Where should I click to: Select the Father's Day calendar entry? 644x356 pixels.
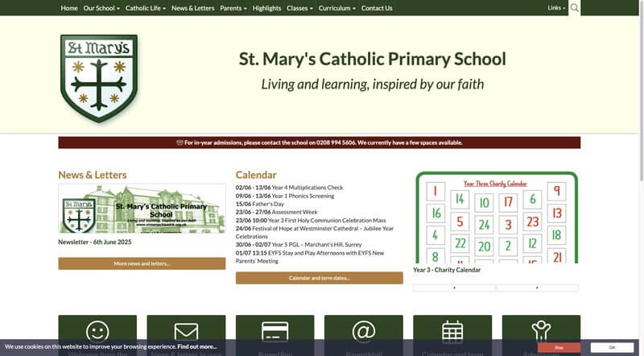pos(259,204)
